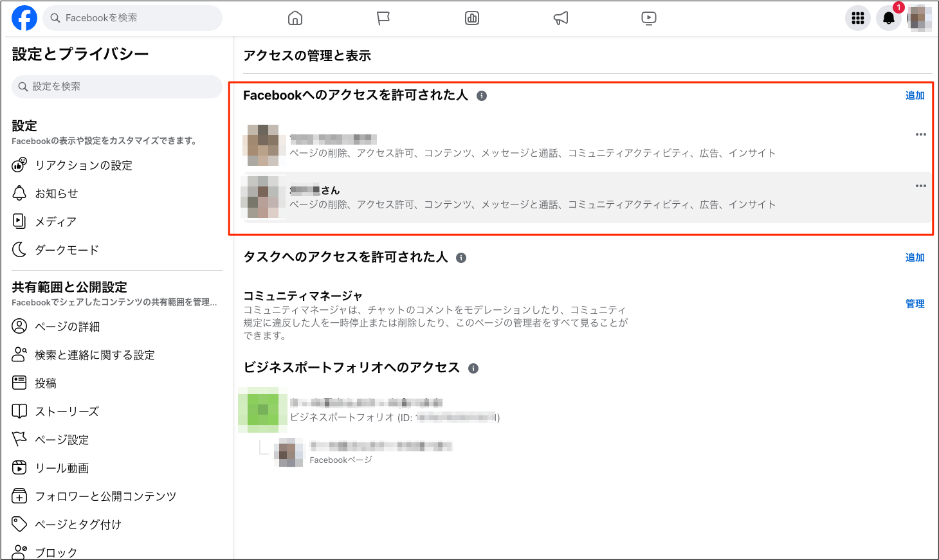Click the ストーリーズ book icon
The image size is (939, 560).
coord(19,411)
